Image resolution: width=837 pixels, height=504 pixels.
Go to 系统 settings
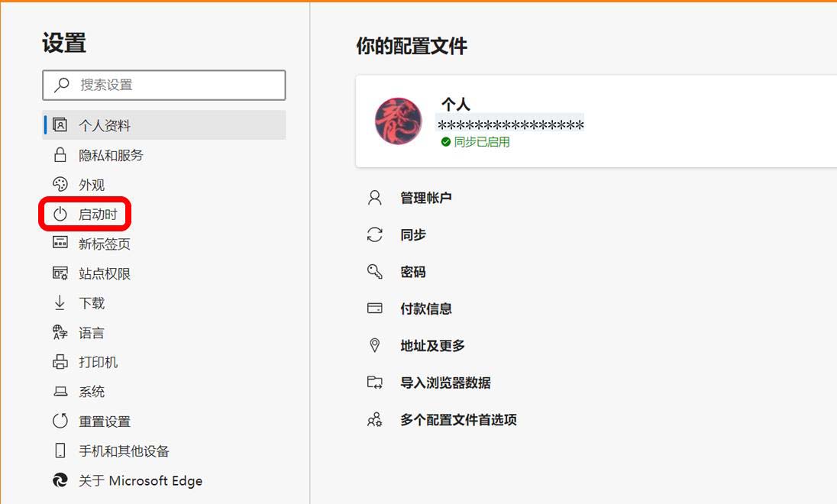point(92,392)
